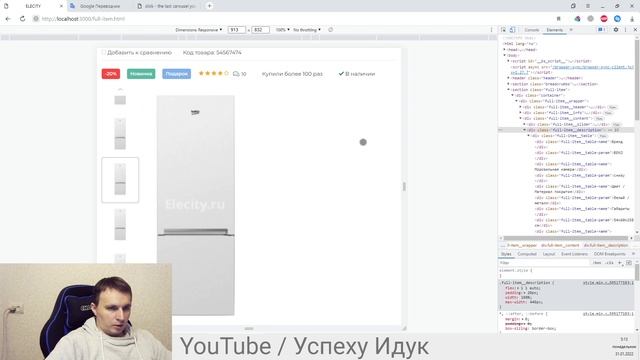This screenshot has width=640, height=360.
Task: Toggle the computed styles sidebar icon
Action: click(x=629, y=263)
